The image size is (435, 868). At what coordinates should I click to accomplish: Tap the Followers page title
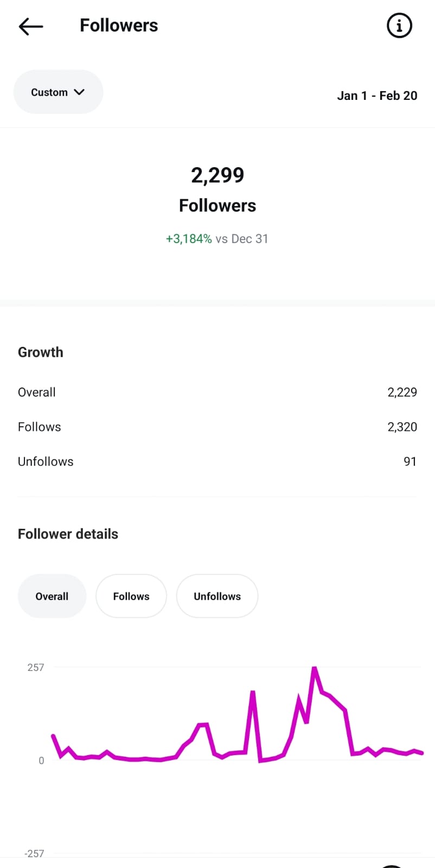click(119, 26)
